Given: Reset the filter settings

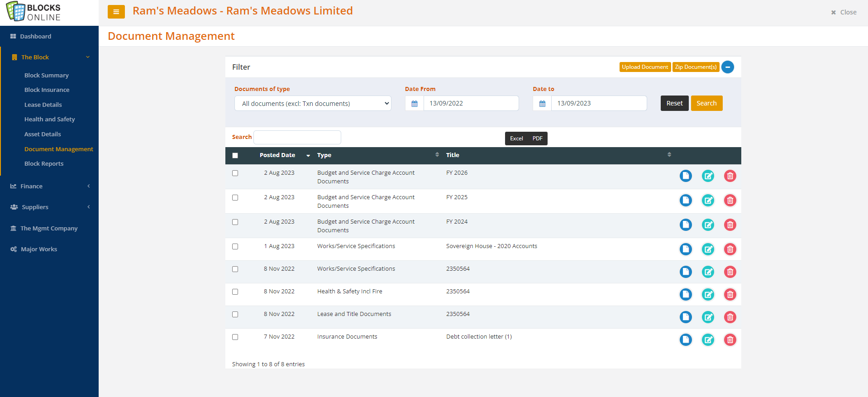Looking at the screenshot, I should coord(674,103).
